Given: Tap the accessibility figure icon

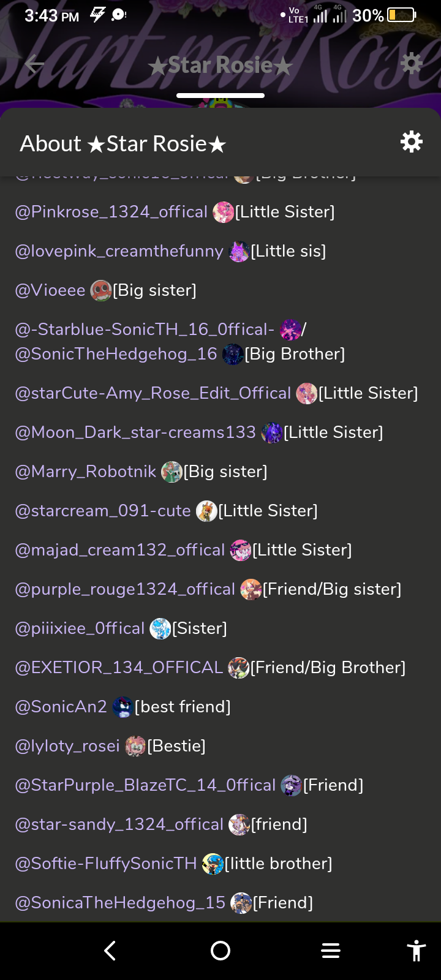Looking at the screenshot, I should point(416,951).
